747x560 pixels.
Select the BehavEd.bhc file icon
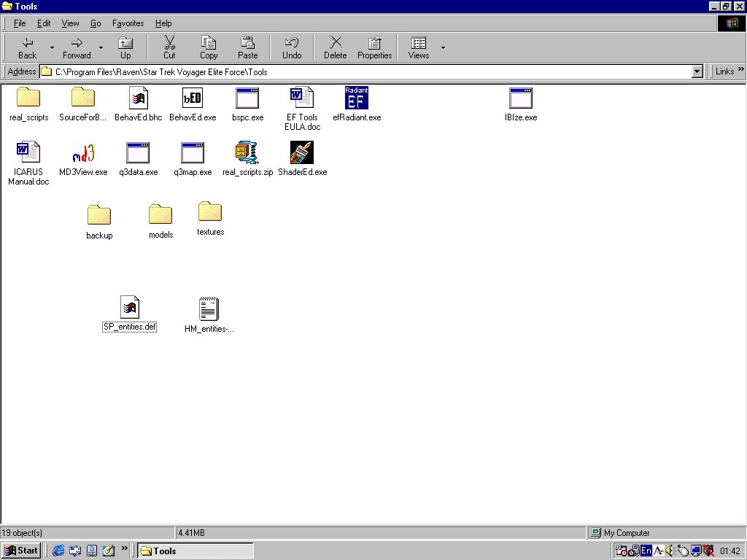click(138, 98)
